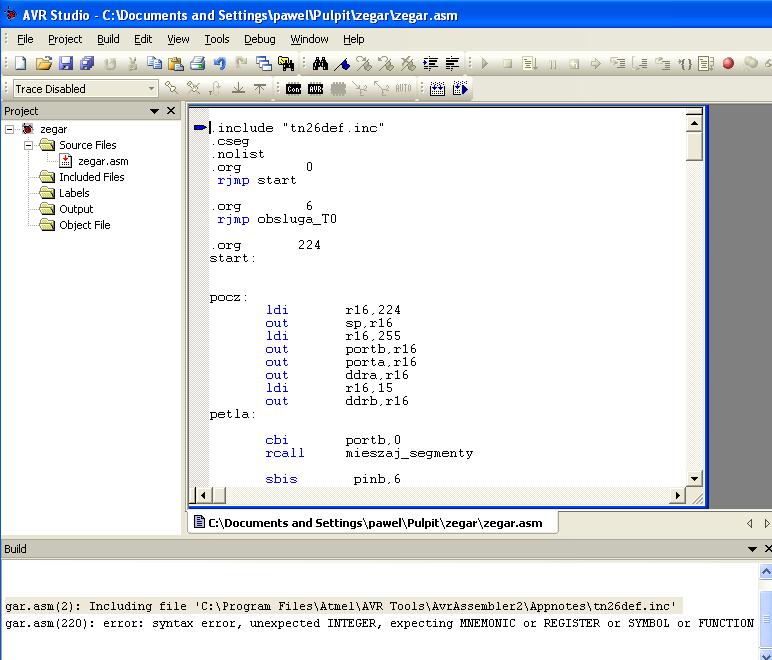Open the Tools menu
This screenshot has width=772, height=660.
point(217,39)
